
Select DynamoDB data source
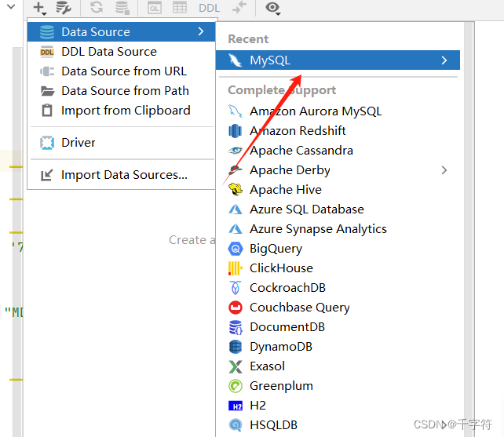coord(338,347)
